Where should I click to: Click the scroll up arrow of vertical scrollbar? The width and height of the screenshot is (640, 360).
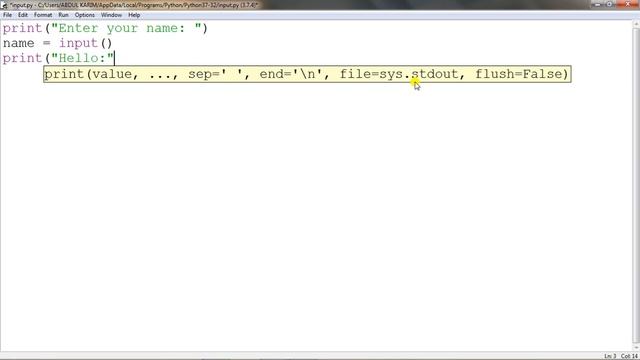[x=636, y=24]
